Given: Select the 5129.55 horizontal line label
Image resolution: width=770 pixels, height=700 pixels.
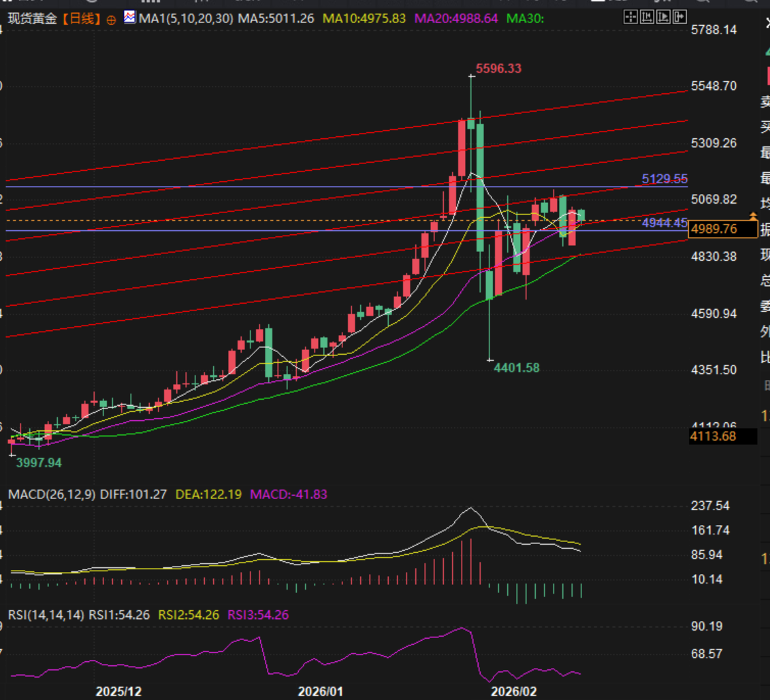Looking at the screenshot, I should [664, 179].
